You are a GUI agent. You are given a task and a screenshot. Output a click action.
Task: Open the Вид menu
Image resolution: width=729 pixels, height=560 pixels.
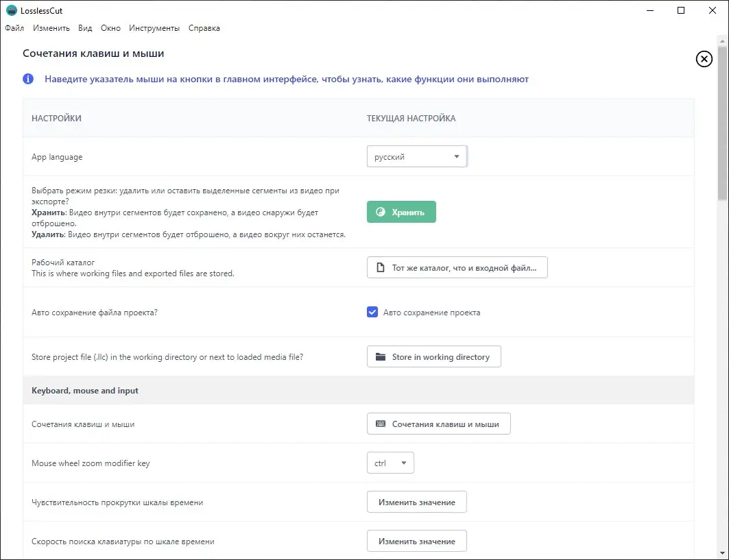[84, 28]
